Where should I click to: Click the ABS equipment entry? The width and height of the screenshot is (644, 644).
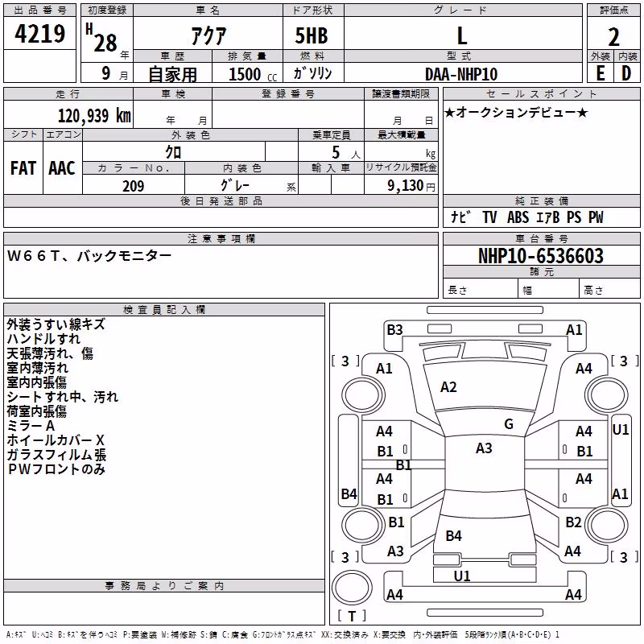(x=518, y=217)
